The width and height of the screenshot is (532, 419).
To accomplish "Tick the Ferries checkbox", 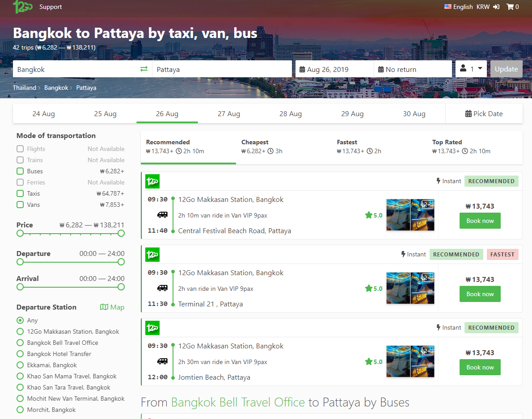I will (21, 182).
